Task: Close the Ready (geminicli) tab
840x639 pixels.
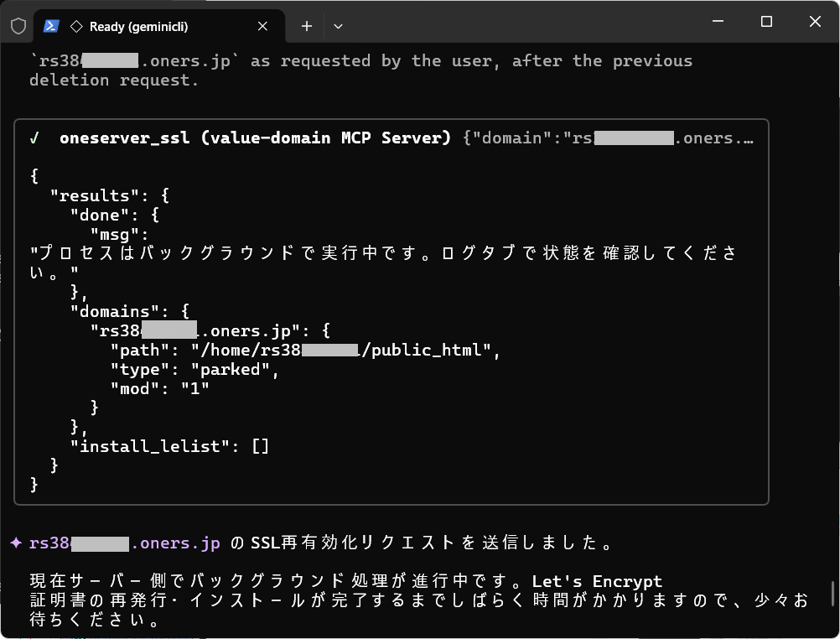Action: point(262,26)
